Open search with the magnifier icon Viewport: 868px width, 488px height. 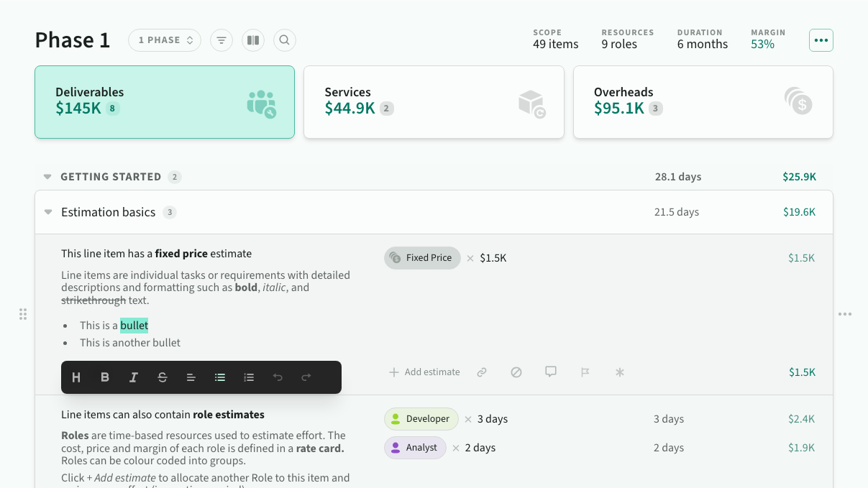pos(284,40)
